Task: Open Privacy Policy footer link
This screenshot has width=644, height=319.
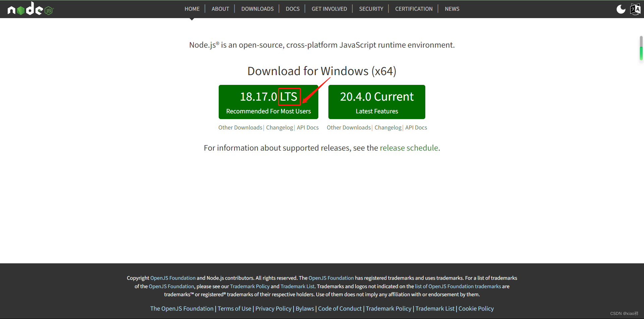Action: 273,309
